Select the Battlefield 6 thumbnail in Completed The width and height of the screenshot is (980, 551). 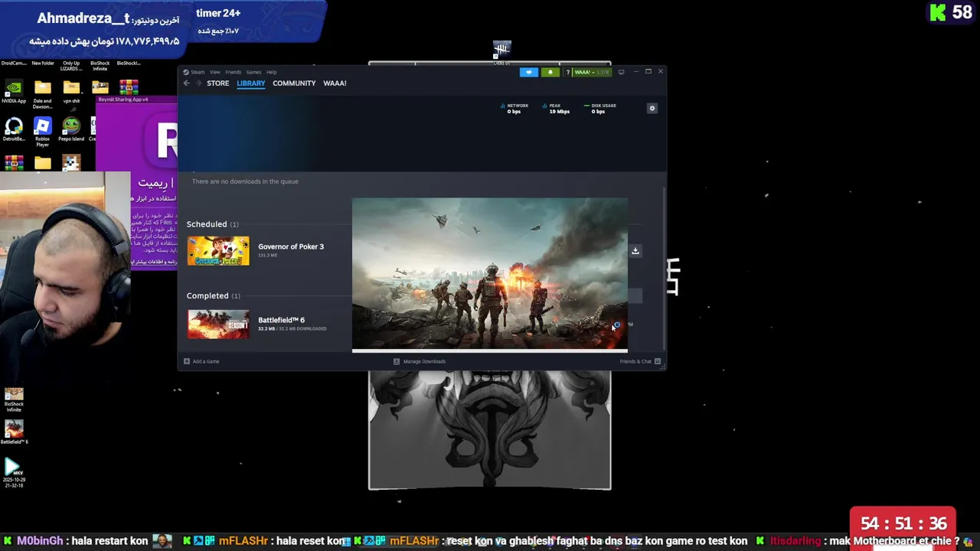(218, 324)
